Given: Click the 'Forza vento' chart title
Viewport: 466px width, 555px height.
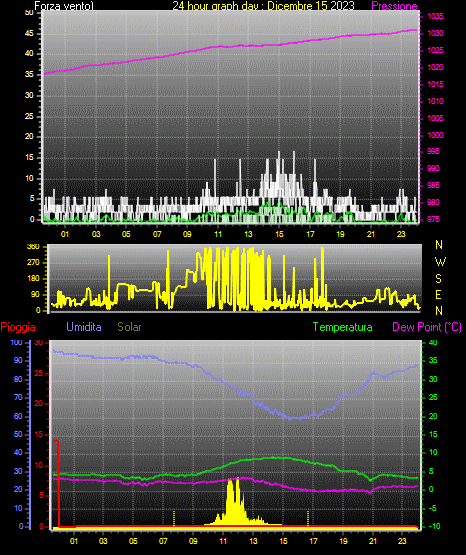Looking at the screenshot, I should pos(64,6).
